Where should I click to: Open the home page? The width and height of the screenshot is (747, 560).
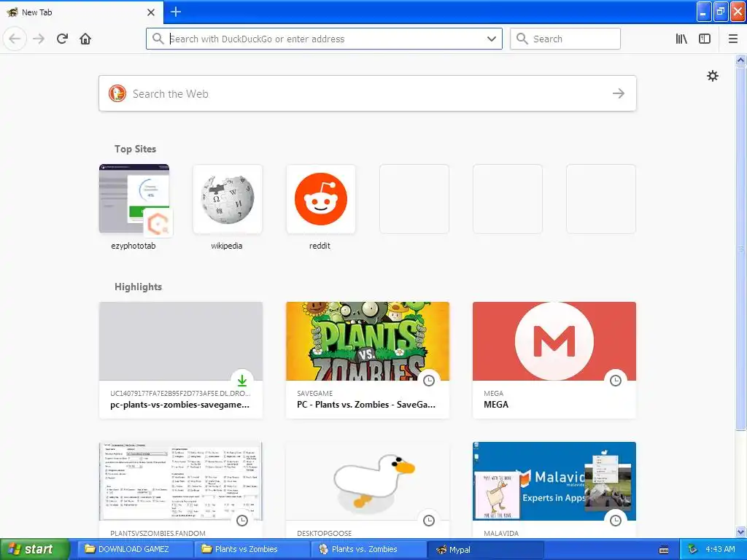[85, 39]
